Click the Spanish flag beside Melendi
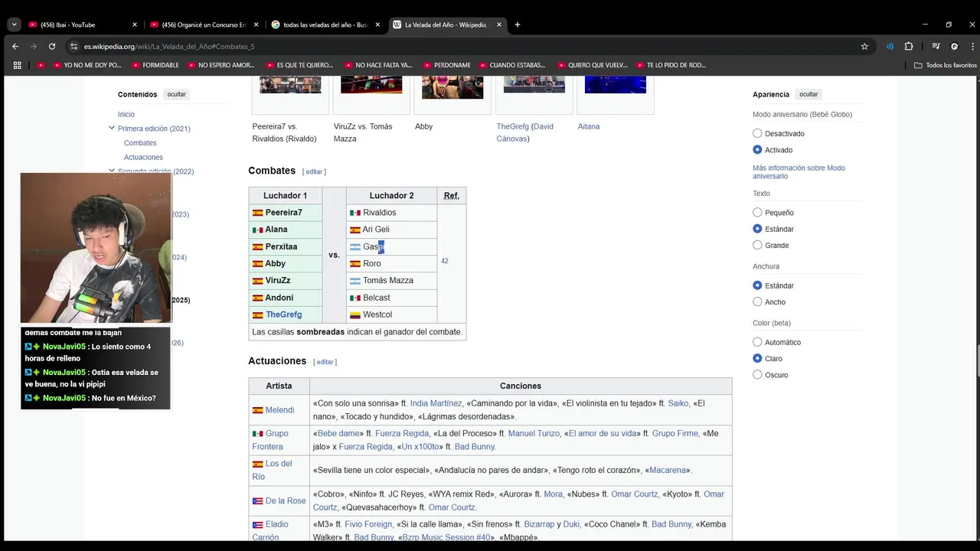The image size is (980, 551). [x=258, y=410]
